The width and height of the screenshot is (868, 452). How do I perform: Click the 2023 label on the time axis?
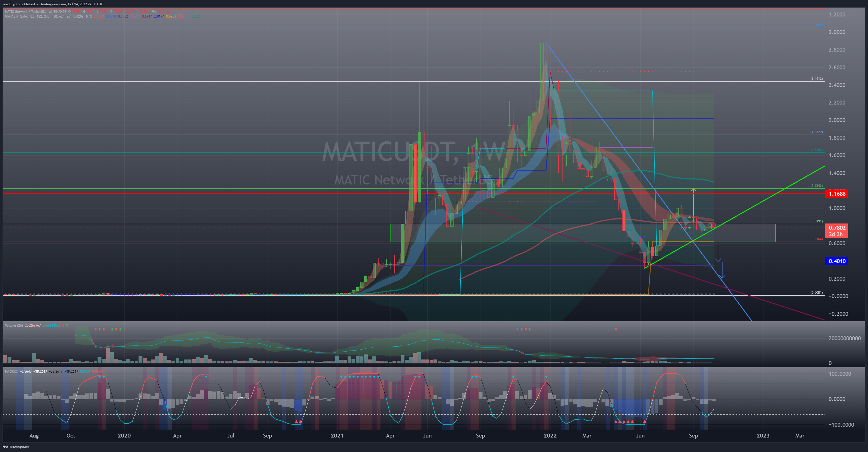(x=763, y=436)
